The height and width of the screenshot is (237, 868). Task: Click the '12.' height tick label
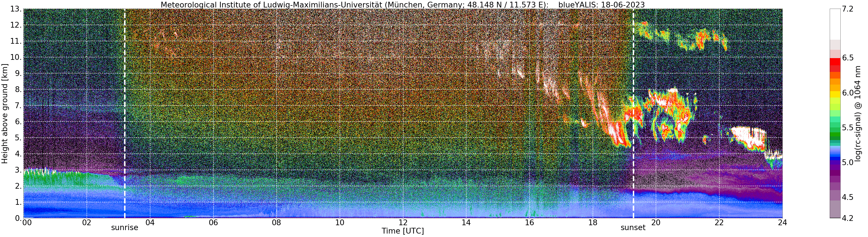[x=16, y=25]
